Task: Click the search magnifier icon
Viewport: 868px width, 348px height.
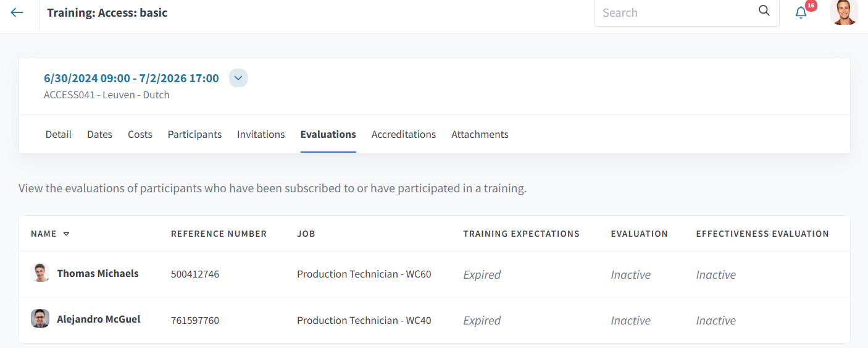Action: 764,11
